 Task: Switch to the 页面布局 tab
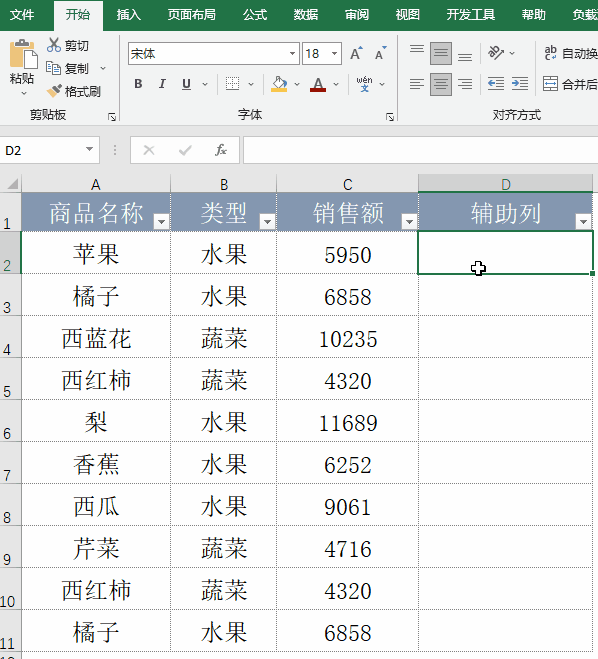tap(191, 15)
